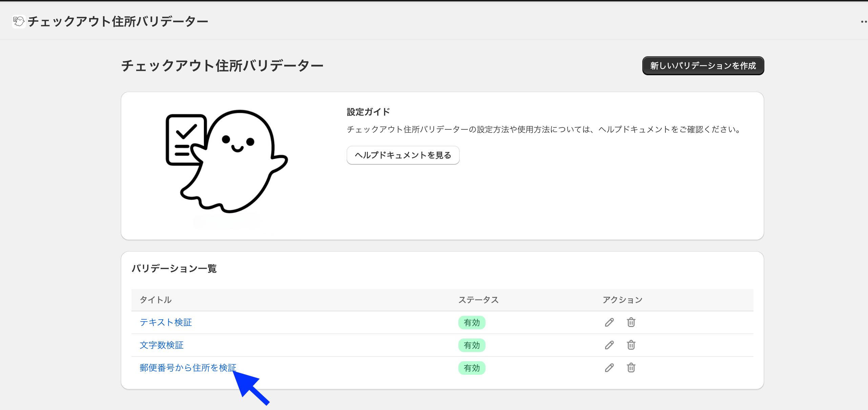Click 有効 status badge for テキスト検証
Screen dimensions: 868x410
point(472,323)
